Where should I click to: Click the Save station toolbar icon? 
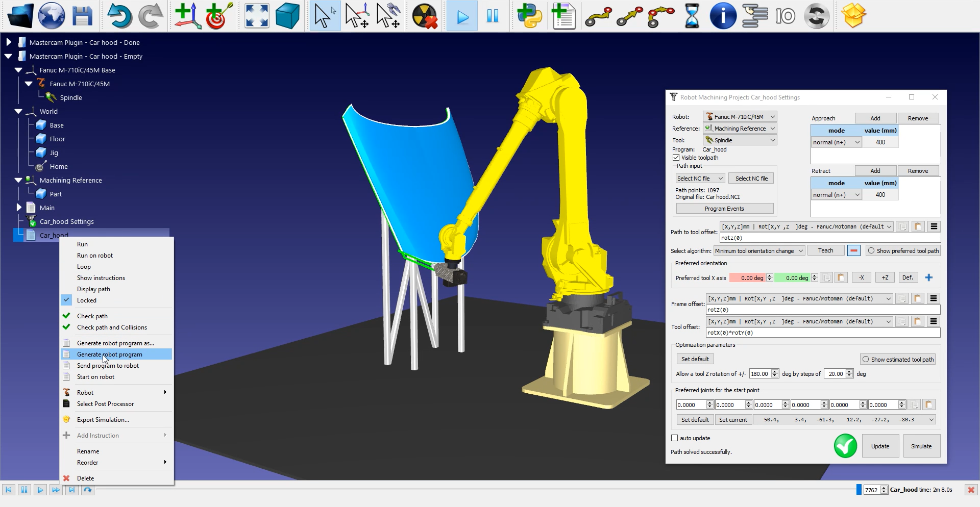click(x=82, y=16)
